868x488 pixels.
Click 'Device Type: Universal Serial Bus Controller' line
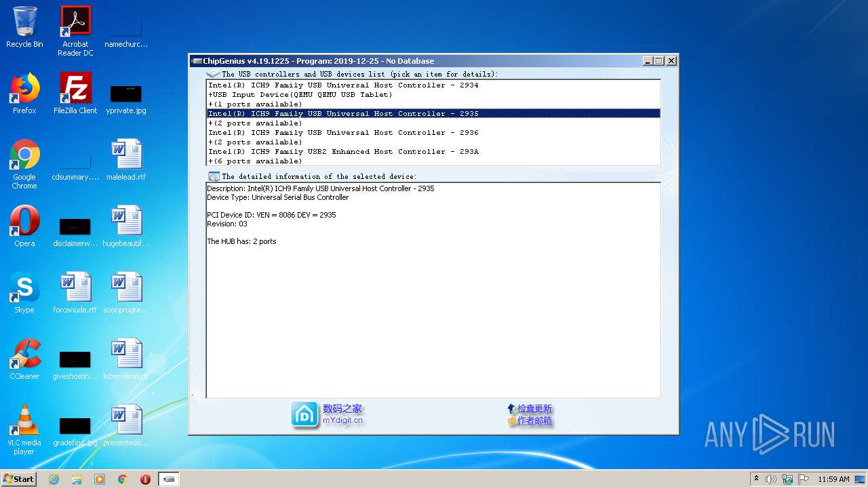[277, 197]
